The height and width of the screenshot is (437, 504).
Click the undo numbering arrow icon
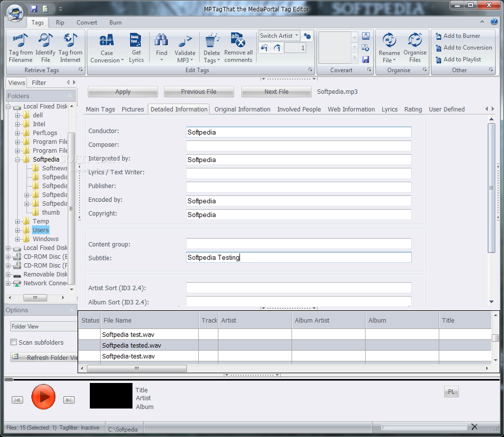pos(264,48)
